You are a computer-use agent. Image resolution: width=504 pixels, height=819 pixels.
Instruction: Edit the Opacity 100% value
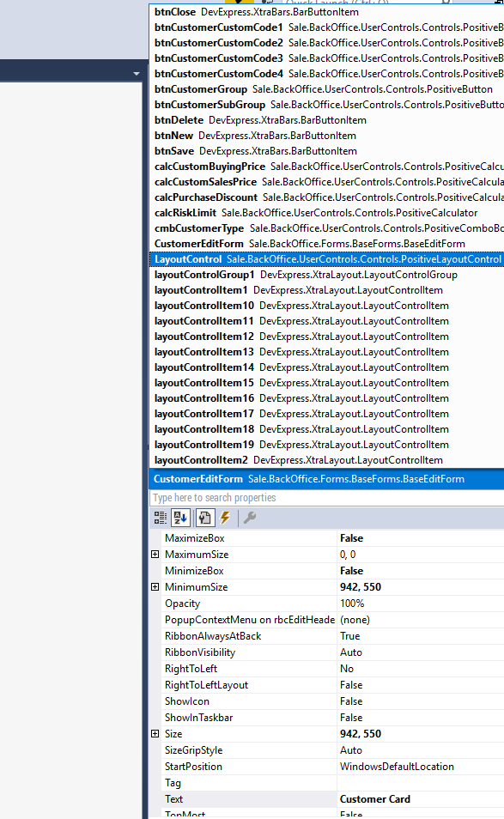tap(421, 604)
